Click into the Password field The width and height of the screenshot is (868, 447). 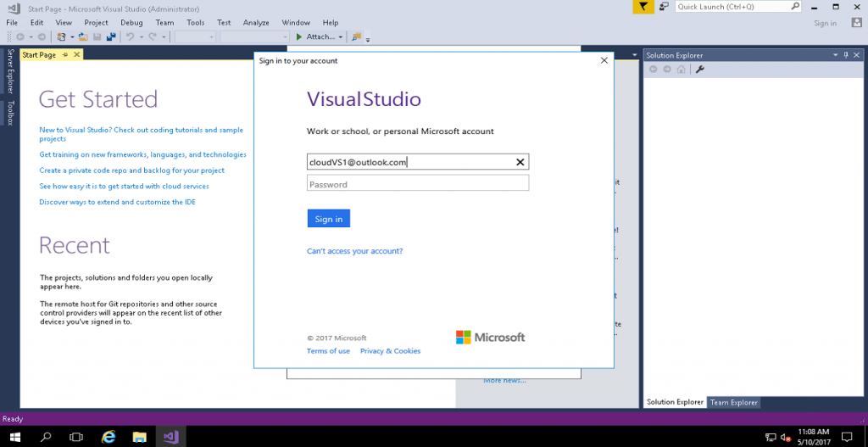418,184
